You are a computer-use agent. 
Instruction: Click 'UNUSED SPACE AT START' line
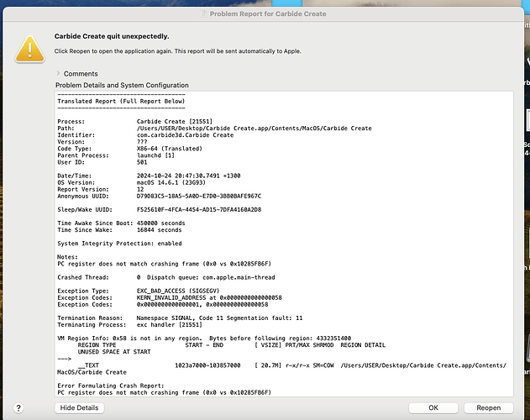click(x=114, y=351)
